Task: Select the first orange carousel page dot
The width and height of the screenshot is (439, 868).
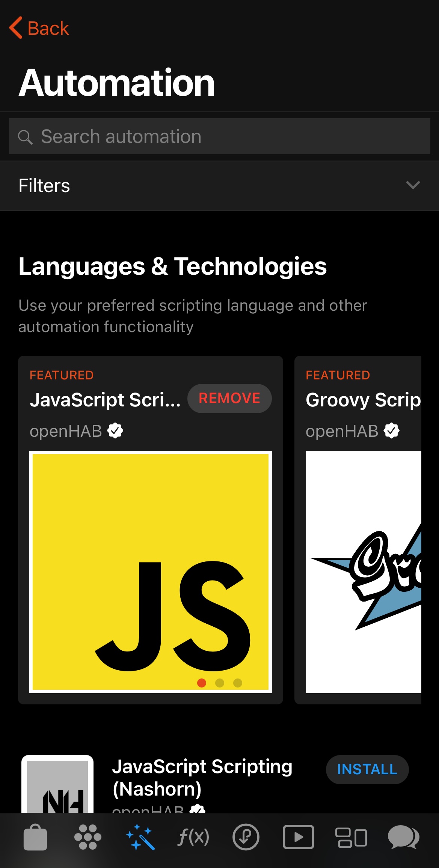Action: click(202, 683)
